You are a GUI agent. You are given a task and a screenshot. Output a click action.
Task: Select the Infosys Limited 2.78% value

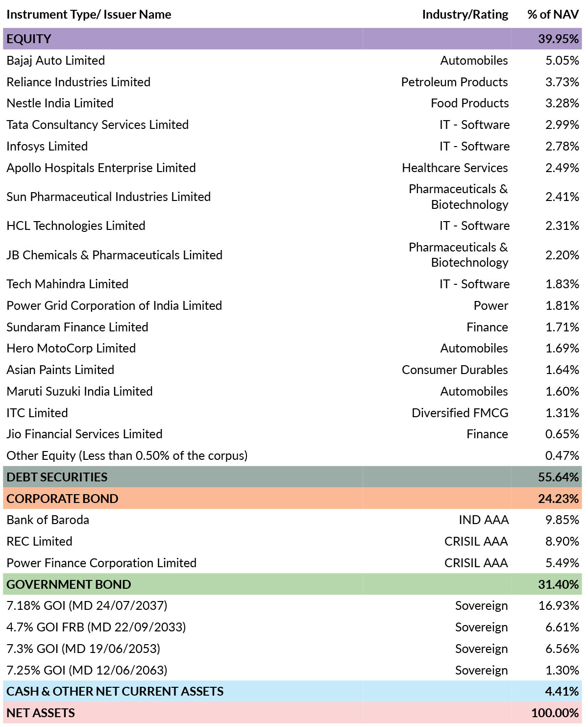point(562,147)
